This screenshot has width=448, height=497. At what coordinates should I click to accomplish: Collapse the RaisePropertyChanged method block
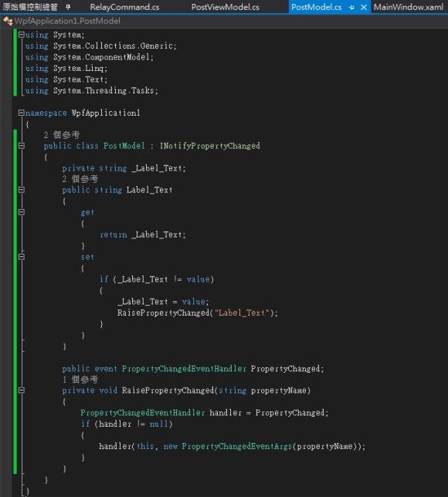(x=22, y=390)
